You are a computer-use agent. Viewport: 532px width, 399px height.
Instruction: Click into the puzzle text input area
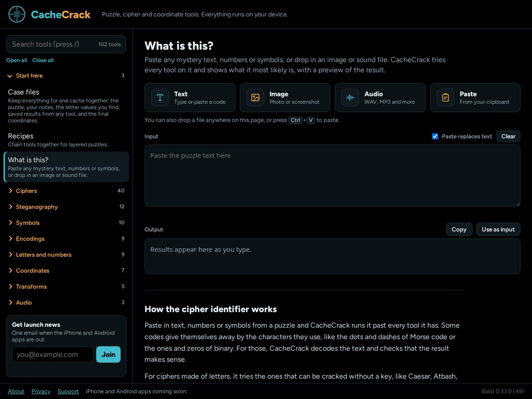pyautogui.click(x=332, y=176)
